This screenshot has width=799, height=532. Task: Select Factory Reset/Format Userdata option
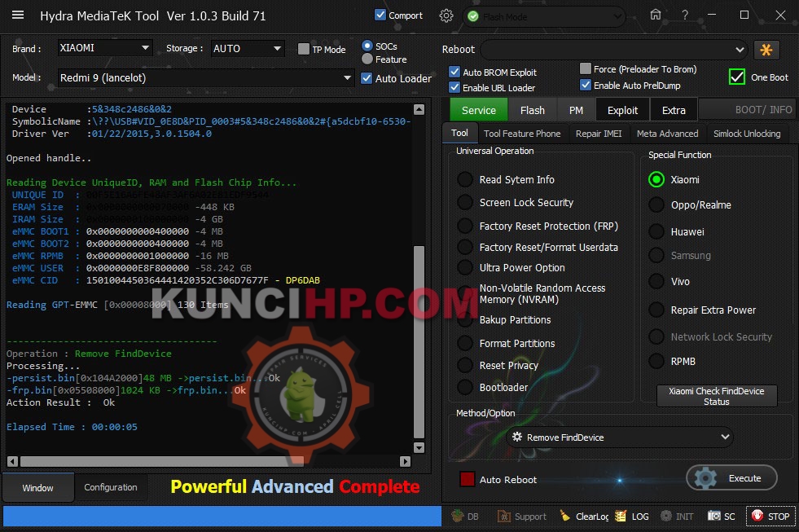pos(465,247)
